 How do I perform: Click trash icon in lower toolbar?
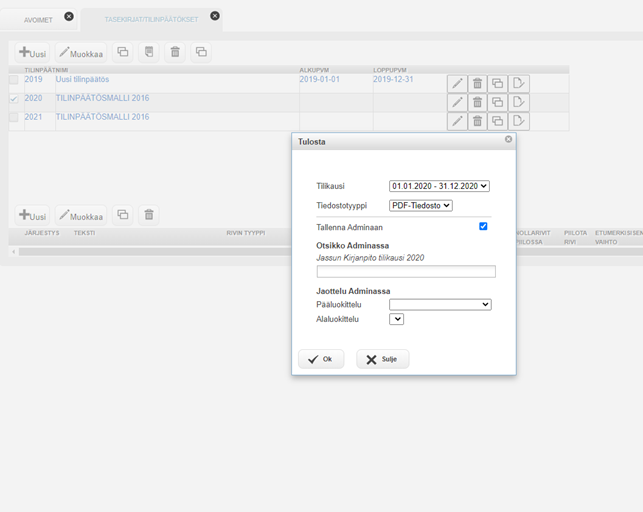pos(149,215)
